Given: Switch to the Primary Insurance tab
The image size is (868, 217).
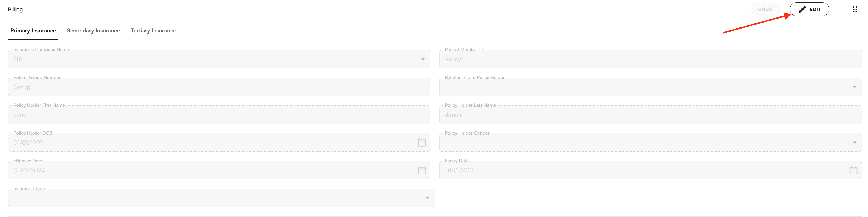Looking at the screenshot, I should [33, 31].
